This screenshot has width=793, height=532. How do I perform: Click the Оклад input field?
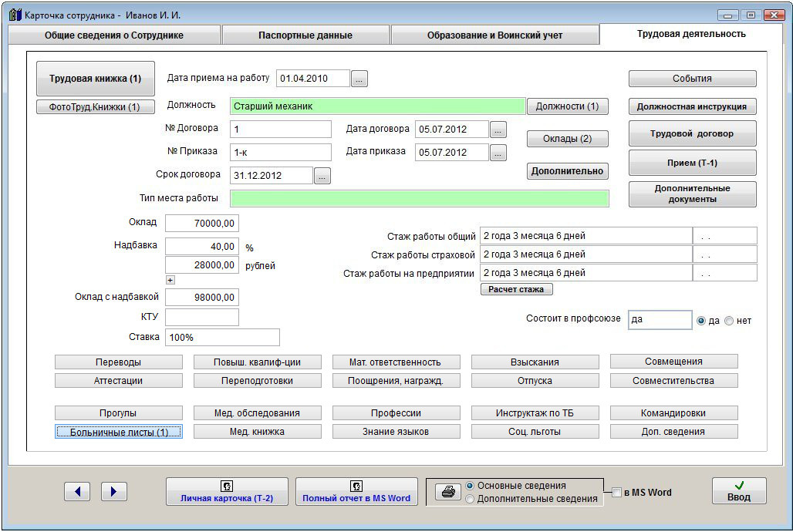coord(201,224)
